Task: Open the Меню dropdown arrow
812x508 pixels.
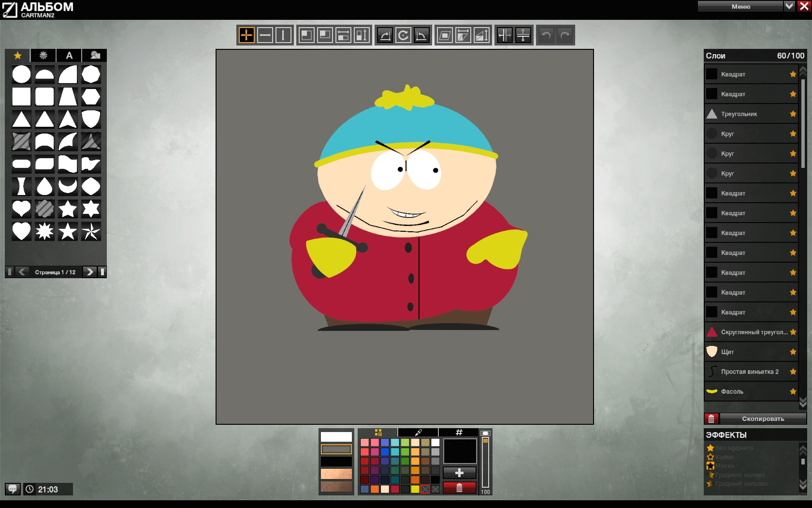Action: point(789,6)
